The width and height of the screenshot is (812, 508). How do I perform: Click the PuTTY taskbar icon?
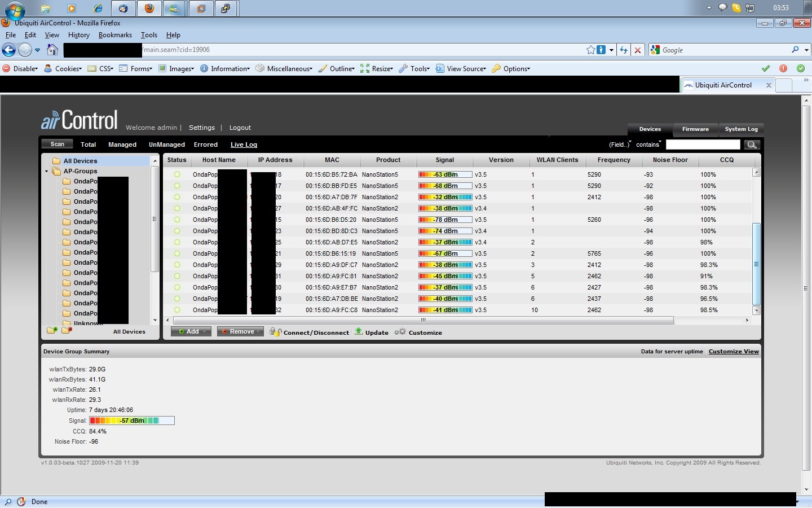click(226, 8)
